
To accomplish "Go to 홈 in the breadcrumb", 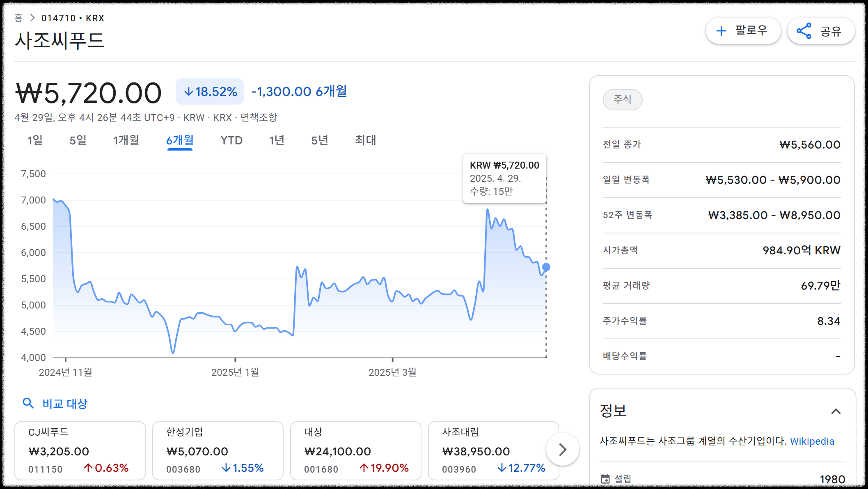I will (x=18, y=18).
